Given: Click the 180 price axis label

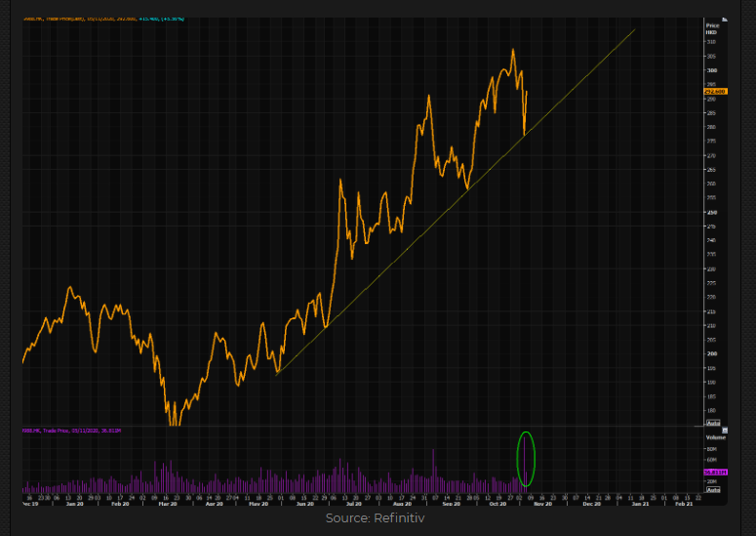Looking at the screenshot, I should click(x=711, y=411).
